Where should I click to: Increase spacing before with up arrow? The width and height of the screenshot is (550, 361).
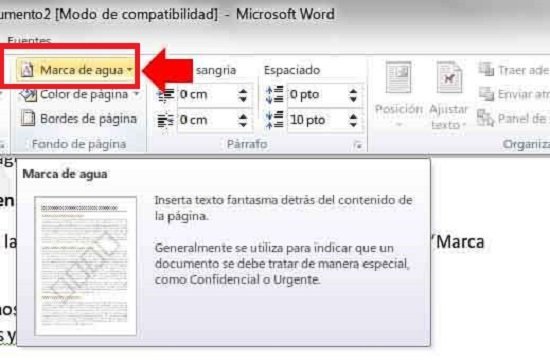(x=353, y=91)
